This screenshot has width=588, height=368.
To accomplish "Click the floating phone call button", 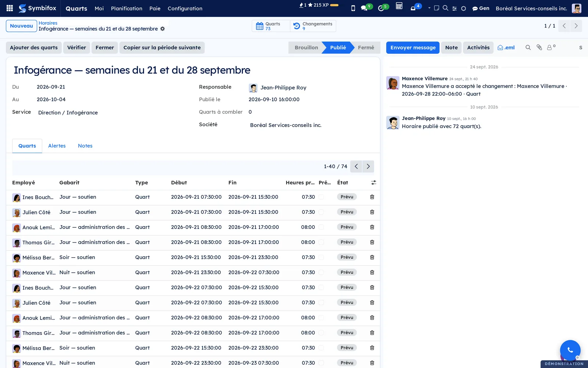I will (x=570, y=350).
